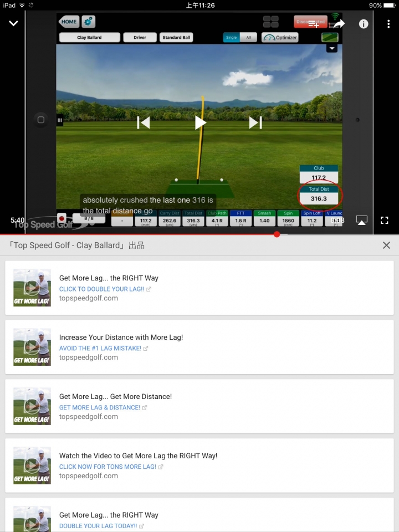The height and width of the screenshot is (532, 399).
Task: Share the video with the arrow icon
Action: [339, 24]
